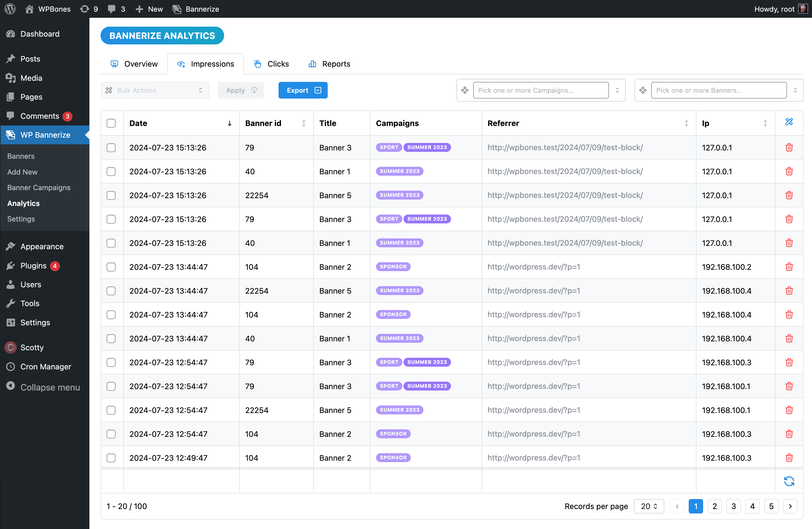Screen dimensions: 812x529
Task: Sort the Ip column
Action: click(765, 124)
